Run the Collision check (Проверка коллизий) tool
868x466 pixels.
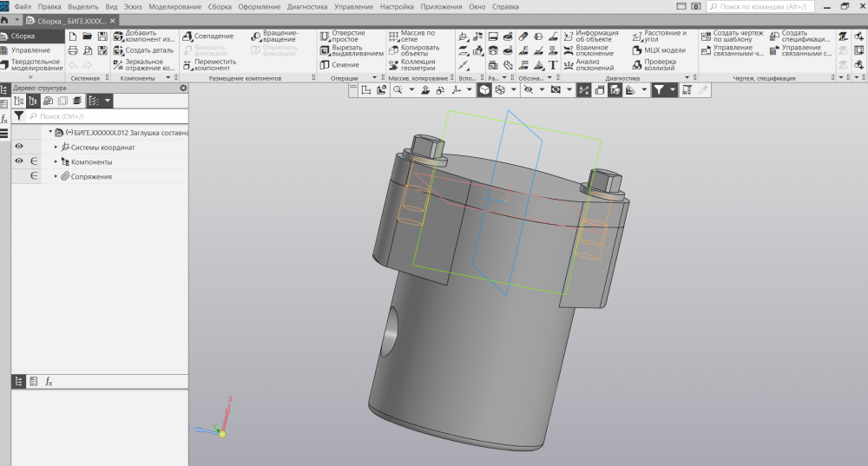[x=638, y=64]
